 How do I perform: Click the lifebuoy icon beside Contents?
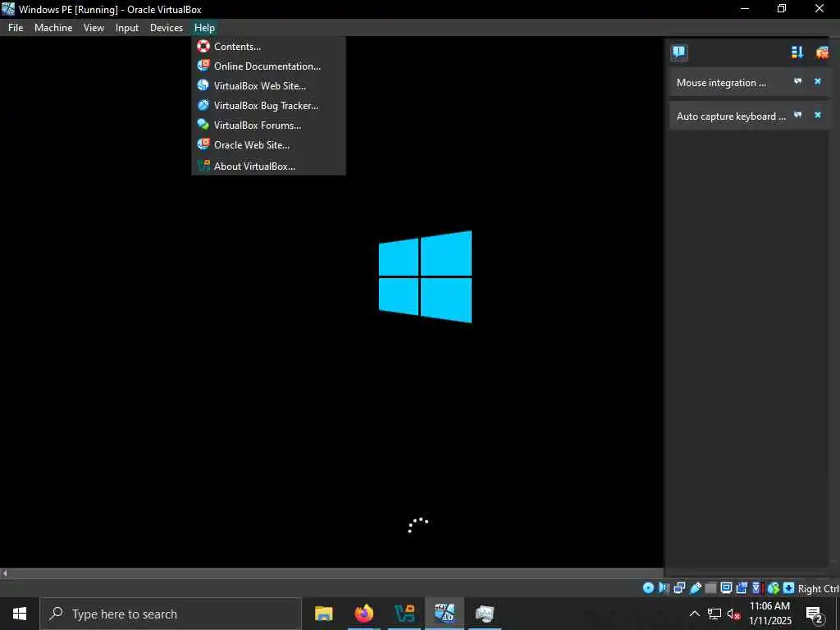point(203,47)
